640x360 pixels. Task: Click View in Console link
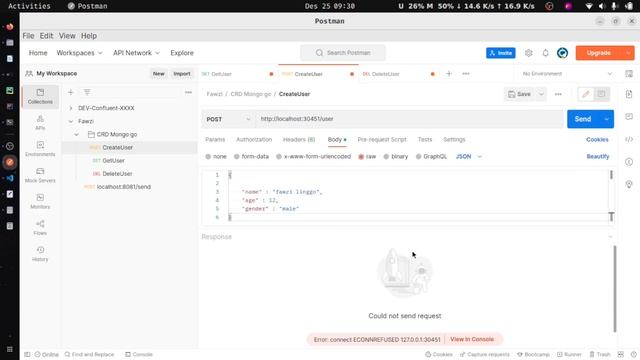point(472,339)
